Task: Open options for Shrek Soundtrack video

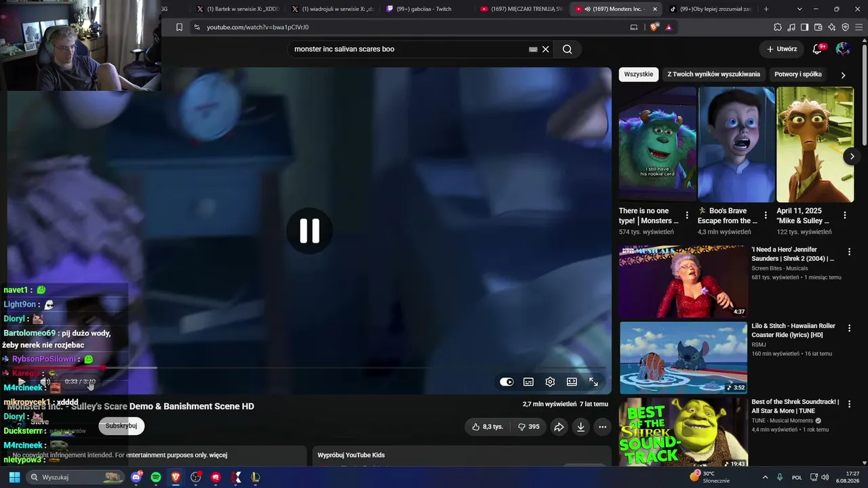Action: (x=849, y=405)
